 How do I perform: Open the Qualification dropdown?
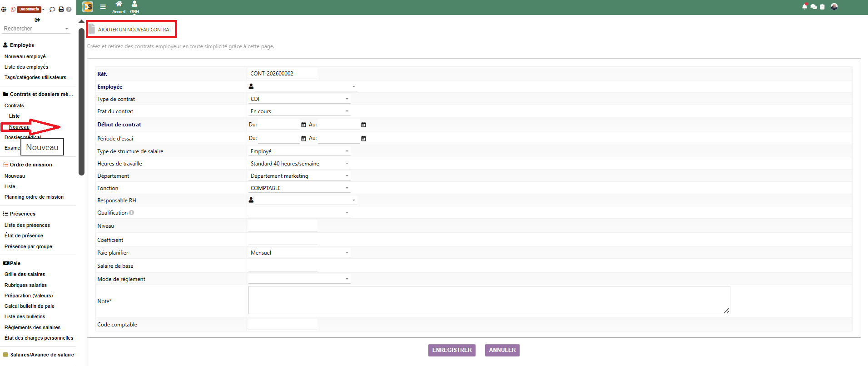pyautogui.click(x=299, y=212)
